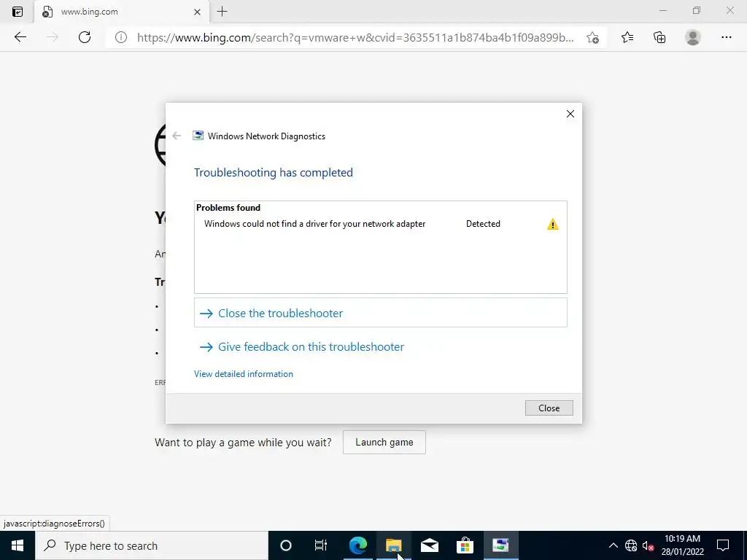
Task: Click the taskbar search box
Action: pyautogui.click(x=152, y=545)
